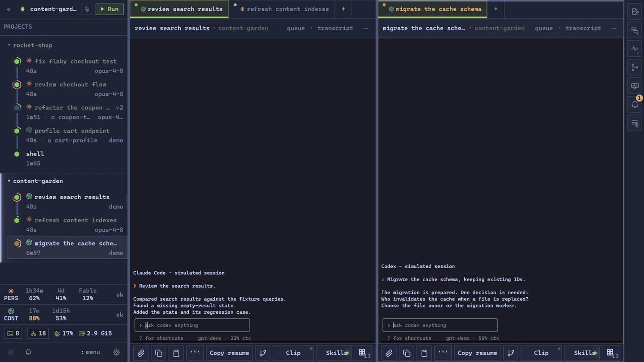Collapse the content-garden project tree
The width and height of the screenshot is (644, 362).
[9, 181]
